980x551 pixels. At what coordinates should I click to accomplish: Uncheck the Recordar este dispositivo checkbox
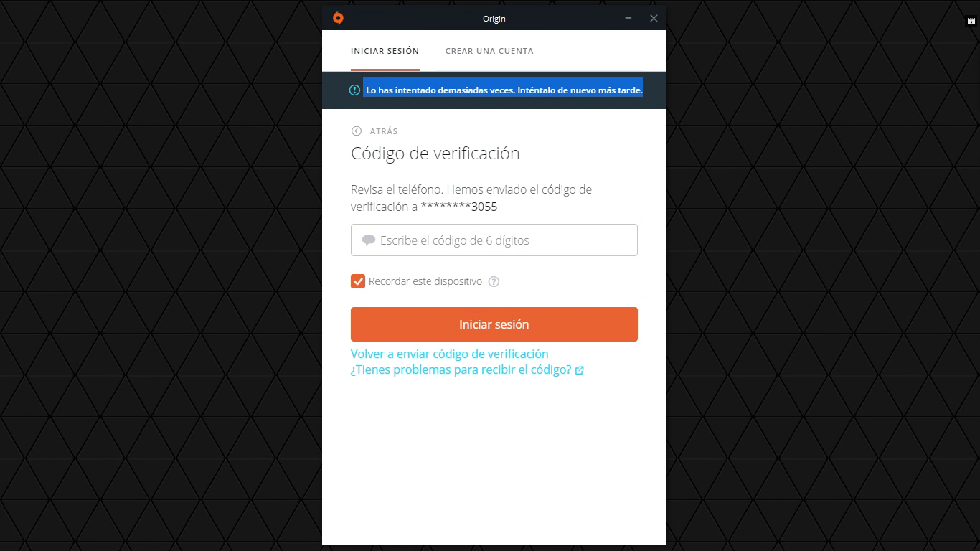(x=358, y=281)
